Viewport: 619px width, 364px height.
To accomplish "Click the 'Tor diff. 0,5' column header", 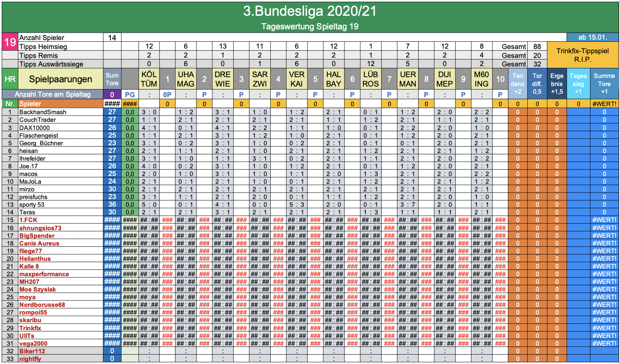I will 537,84.
